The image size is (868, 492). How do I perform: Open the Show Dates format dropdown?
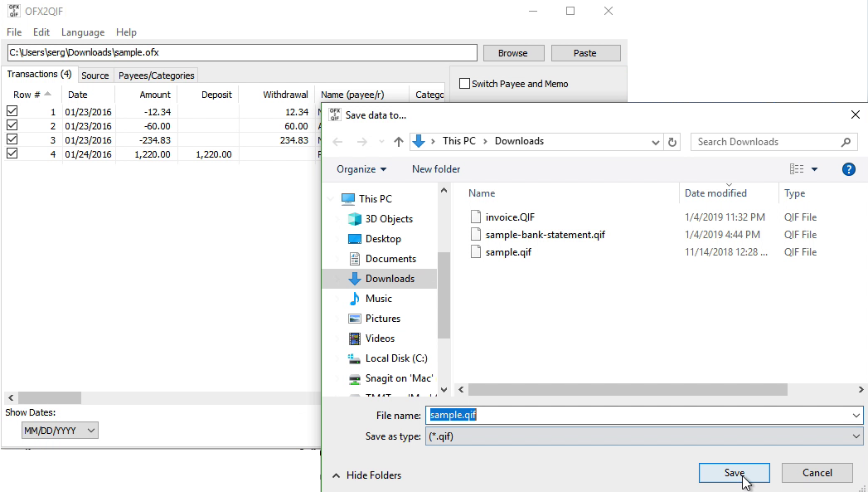click(x=60, y=431)
